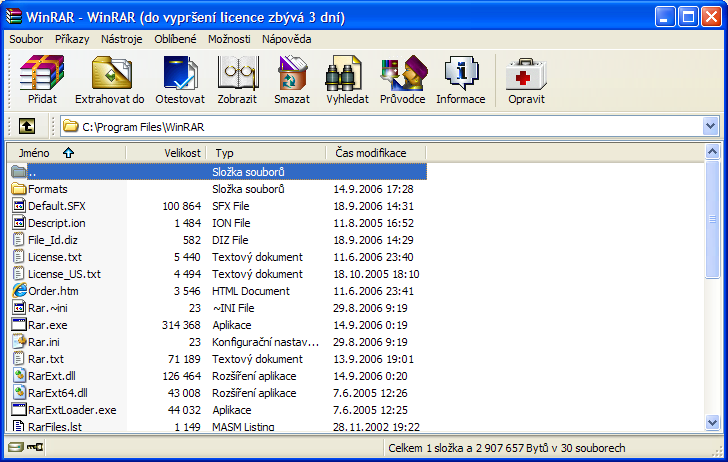Click the date 18.10.2005 18:10
The image size is (728, 462).
[x=376, y=274]
